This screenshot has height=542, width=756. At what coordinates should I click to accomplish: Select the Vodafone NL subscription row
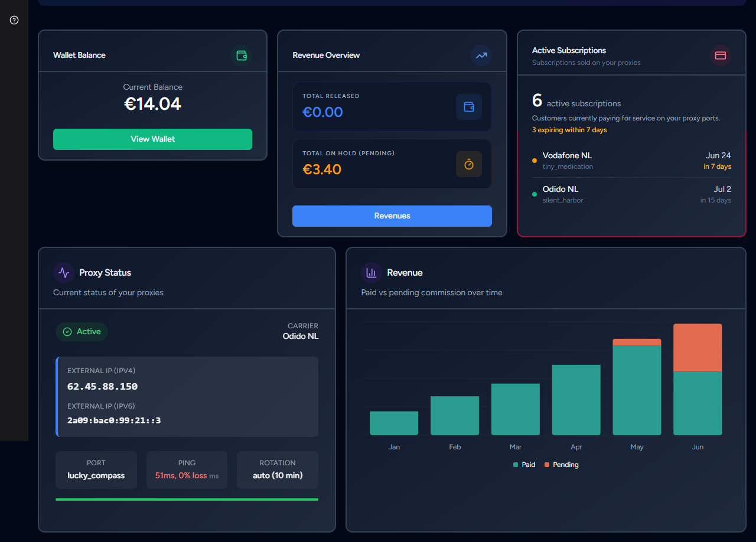point(631,161)
